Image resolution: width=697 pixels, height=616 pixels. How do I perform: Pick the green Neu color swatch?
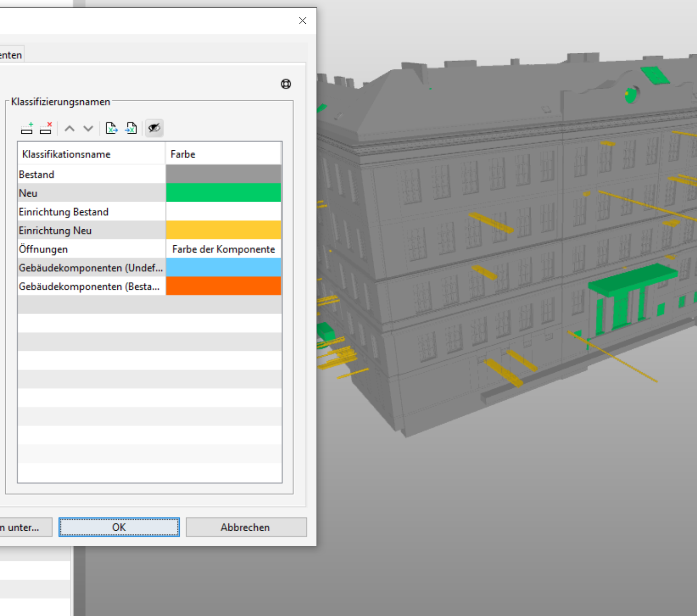[223, 193]
